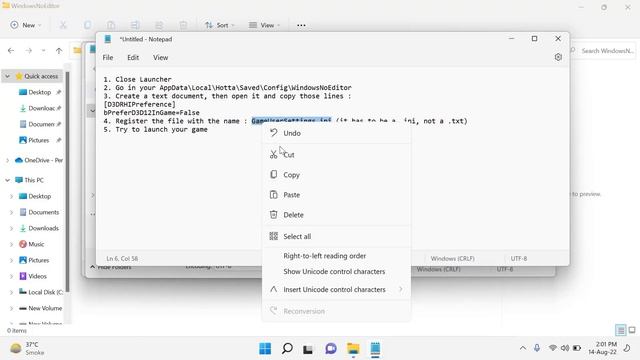Screen dimensions: 640x360
Task: Click the volume speaker tray icon
Action: 564,348
